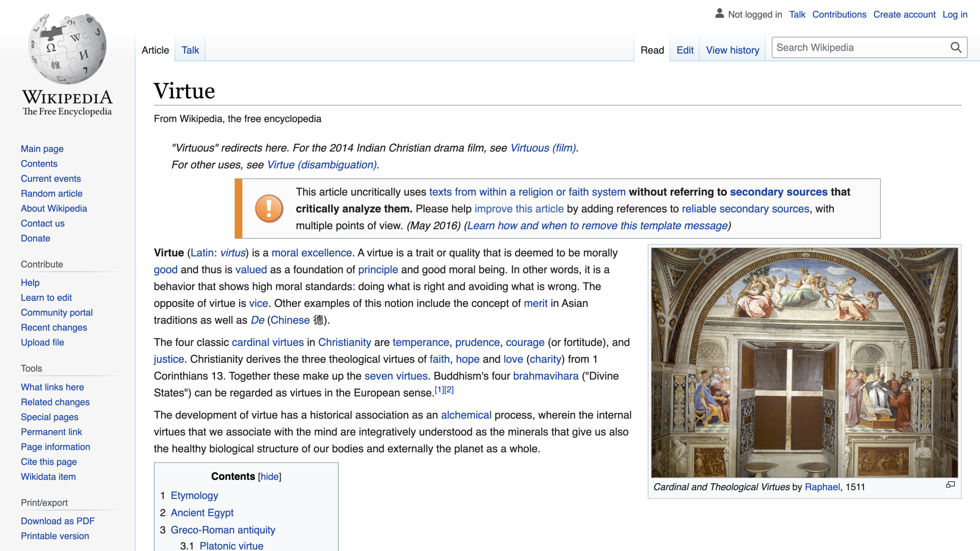Follow the cardinal virtues link
The height and width of the screenshot is (551, 980).
coord(268,342)
